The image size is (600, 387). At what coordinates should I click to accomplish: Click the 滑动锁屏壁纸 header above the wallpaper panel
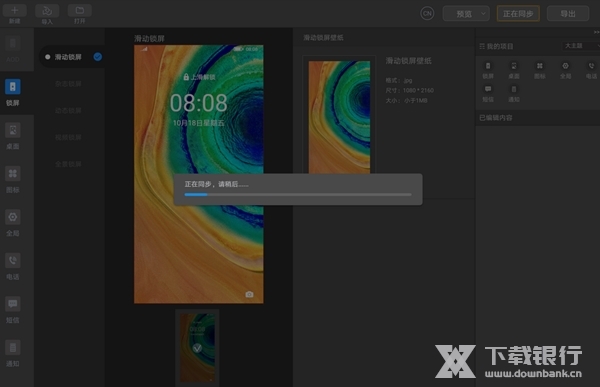point(323,38)
